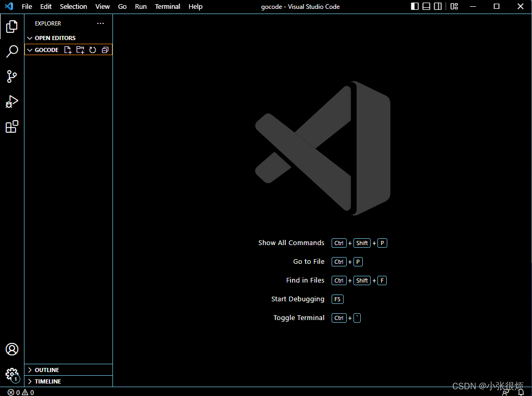Open the Run and Debug view
Image resolution: width=532 pixels, height=396 pixels.
tap(12, 101)
